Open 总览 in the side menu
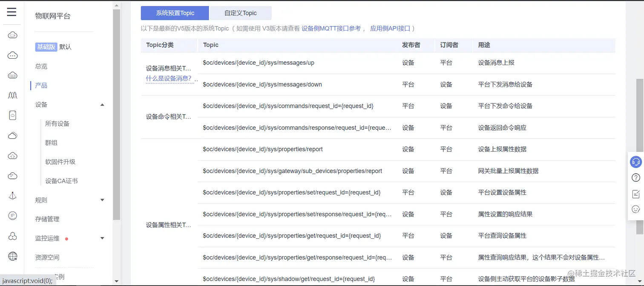The height and width of the screenshot is (286, 644). (x=41, y=66)
